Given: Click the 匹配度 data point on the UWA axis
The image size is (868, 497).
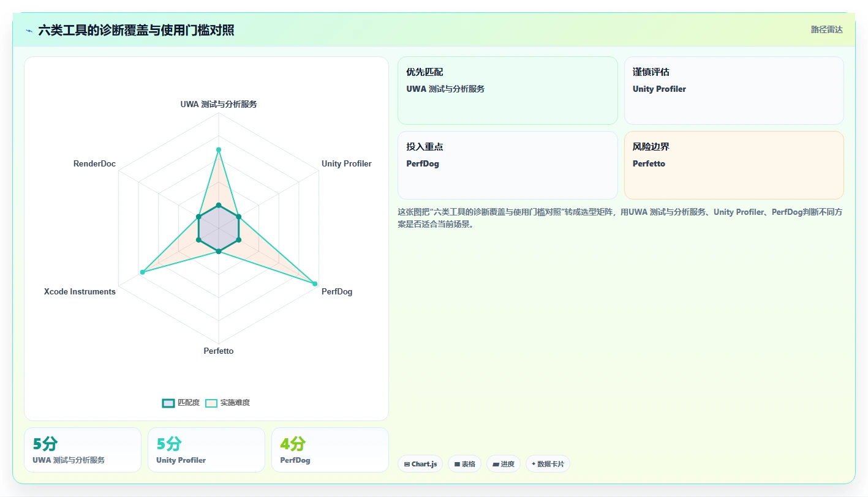Looking at the screenshot, I should [219, 205].
